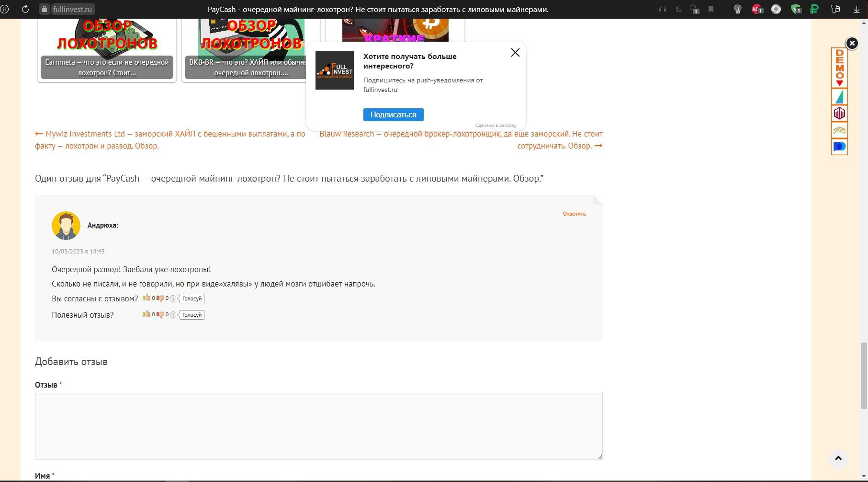The height and width of the screenshot is (482, 868).
Task: Click info icon on 'Полезный отзыв?' row
Action: click(173, 315)
